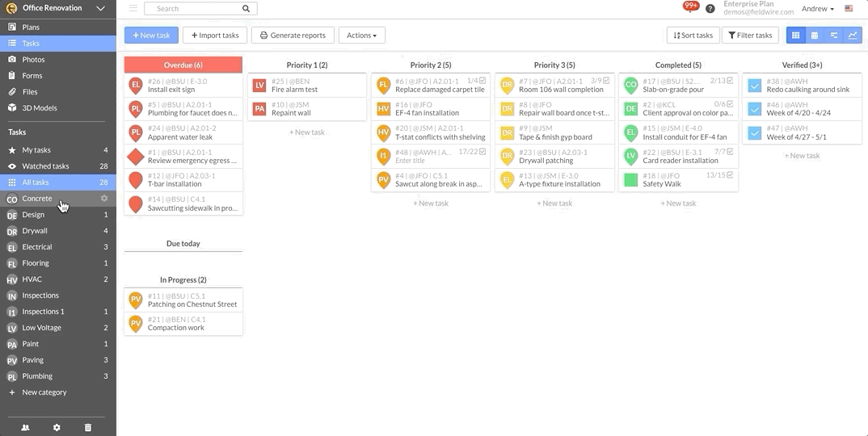Expand the Office Renovation project dropdown
The image size is (868, 436).
(x=100, y=8)
